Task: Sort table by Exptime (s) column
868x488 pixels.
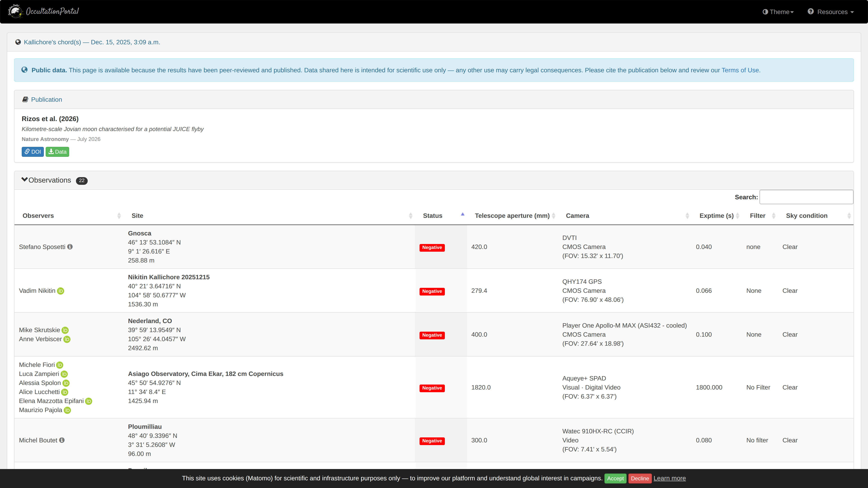Action: tap(717, 216)
